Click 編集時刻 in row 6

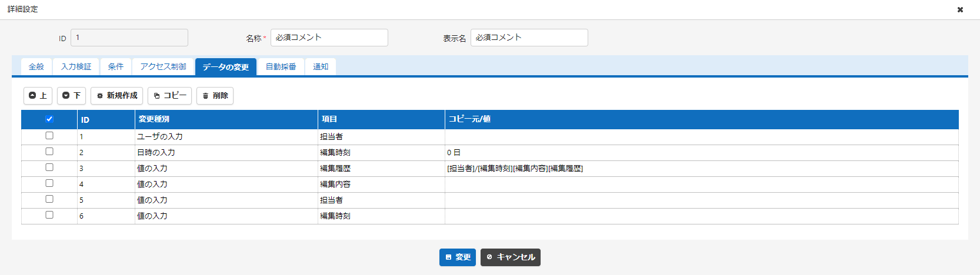(335, 216)
